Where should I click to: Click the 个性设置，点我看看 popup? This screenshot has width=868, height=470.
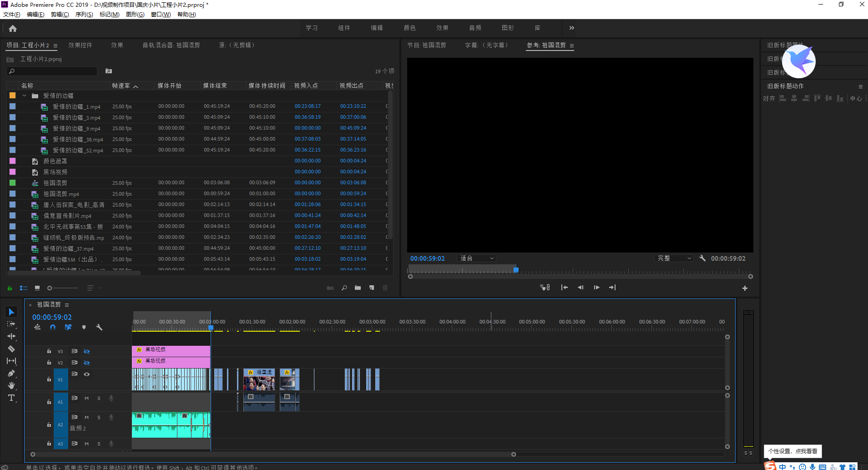tap(792, 451)
